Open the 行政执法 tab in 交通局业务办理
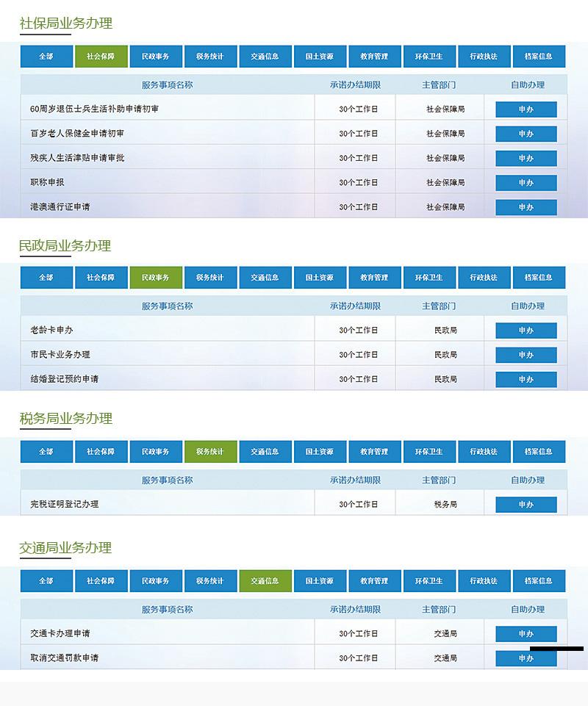This screenshot has height=706, width=588. 485,580
